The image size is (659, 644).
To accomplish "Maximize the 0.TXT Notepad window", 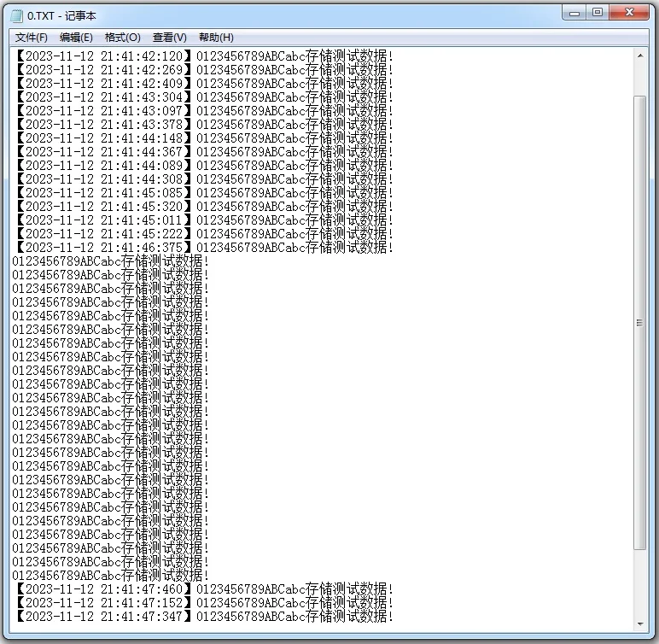I will [598, 13].
